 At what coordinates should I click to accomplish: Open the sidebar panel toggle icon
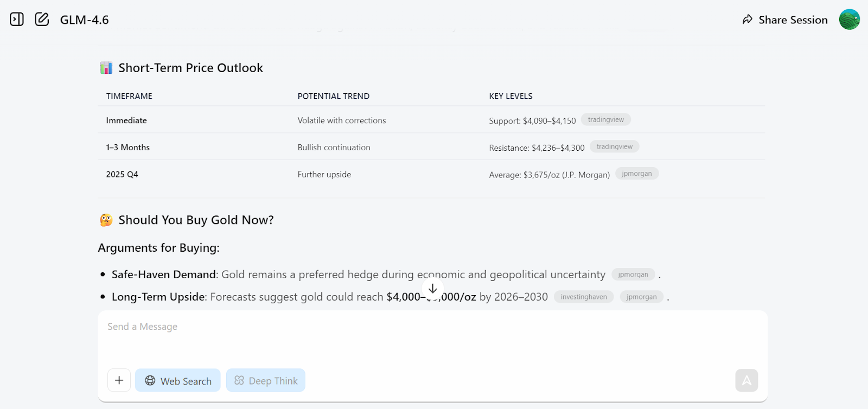[x=17, y=20]
